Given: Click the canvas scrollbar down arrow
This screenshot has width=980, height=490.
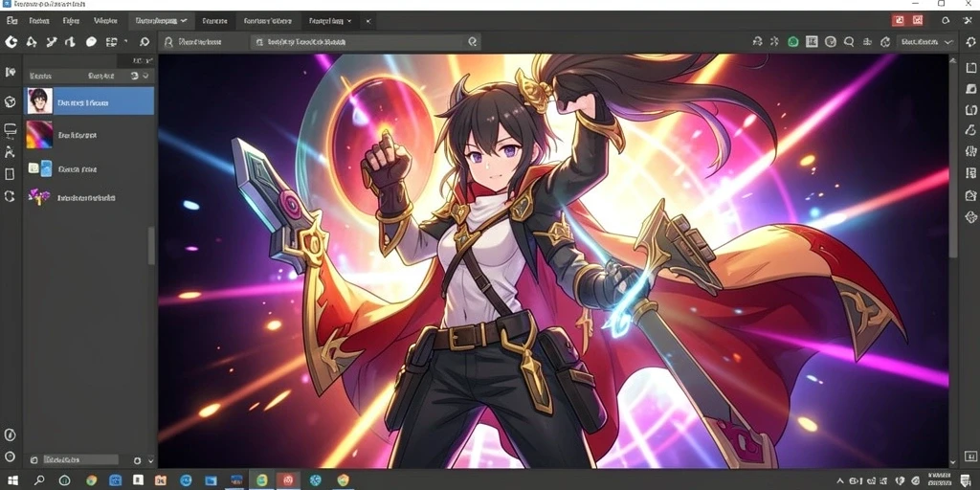Looking at the screenshot, I should click(x=953, y=461).
